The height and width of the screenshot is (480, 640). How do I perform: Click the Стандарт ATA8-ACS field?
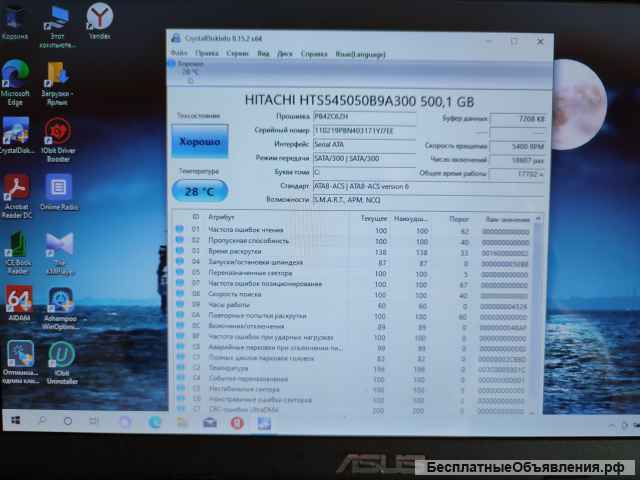(429, 187)
